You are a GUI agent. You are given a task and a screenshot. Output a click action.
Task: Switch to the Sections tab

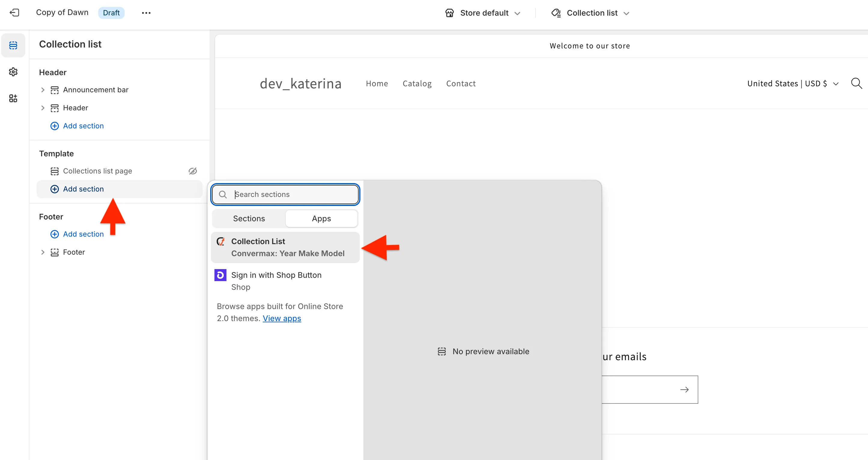pos(249,219)
